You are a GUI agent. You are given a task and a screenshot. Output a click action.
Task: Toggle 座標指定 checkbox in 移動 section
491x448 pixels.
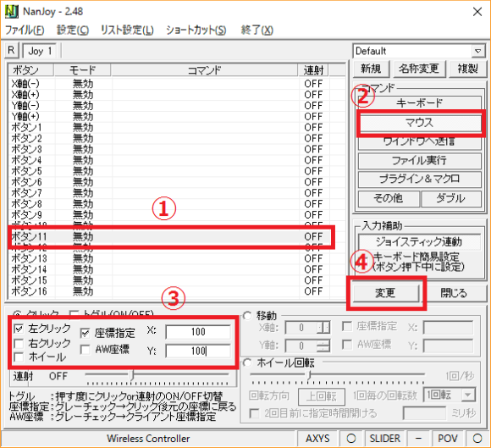click(x=347, y=326)
